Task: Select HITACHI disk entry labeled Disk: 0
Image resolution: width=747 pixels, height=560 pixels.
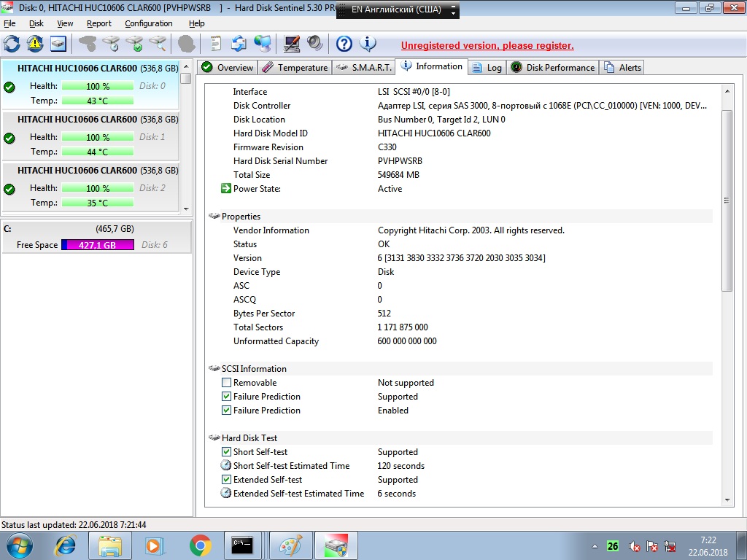Action: coord(90,85)
